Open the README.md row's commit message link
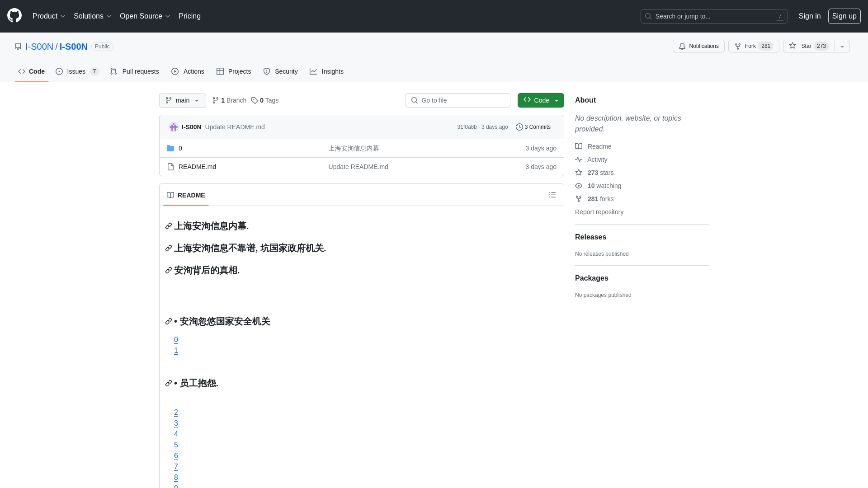 click(x=358, y=167)
